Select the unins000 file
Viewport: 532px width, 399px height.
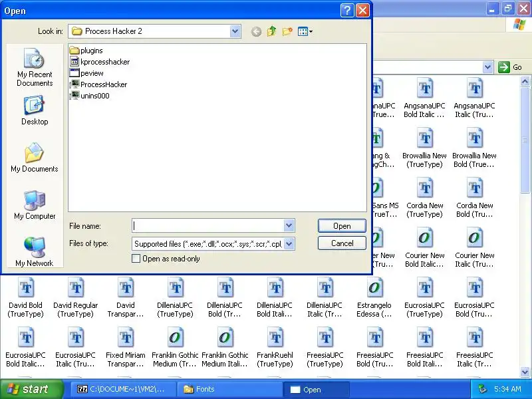[x=90, y=95]
